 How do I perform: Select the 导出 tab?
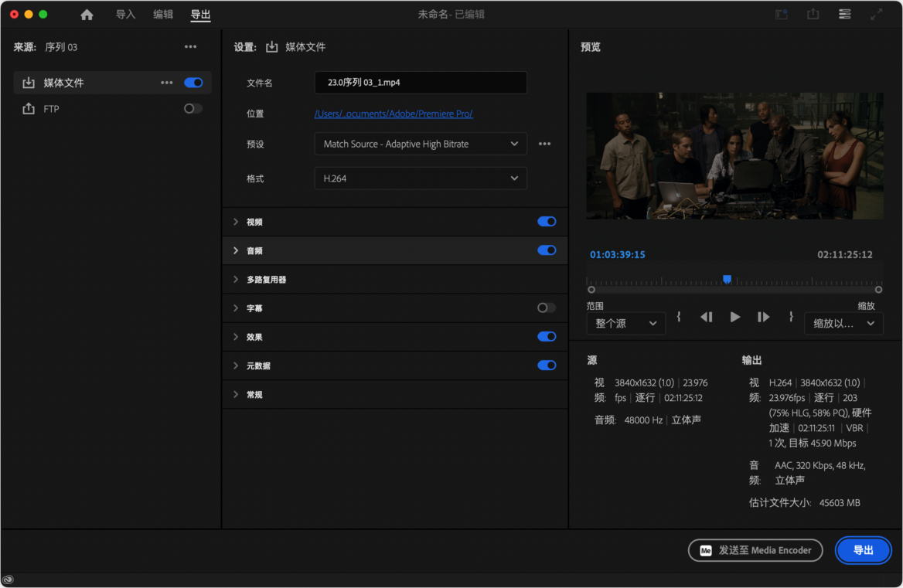pyautogui.click(x=200, y=15)
